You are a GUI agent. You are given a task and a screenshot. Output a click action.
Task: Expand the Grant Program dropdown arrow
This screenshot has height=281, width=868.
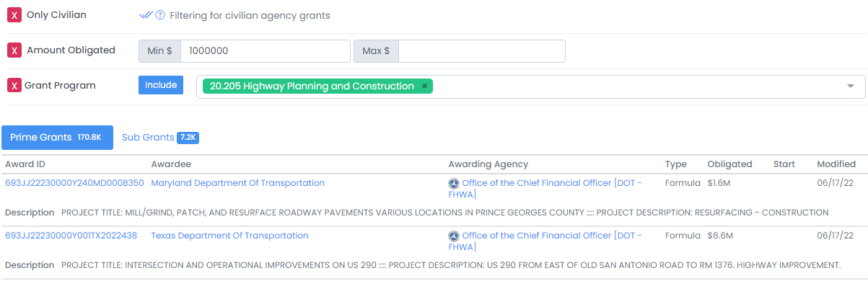pos(850,86)
